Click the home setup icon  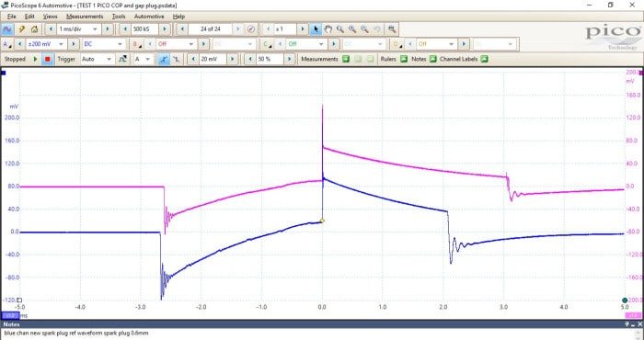pyautogui.click(x=34, y=29)
